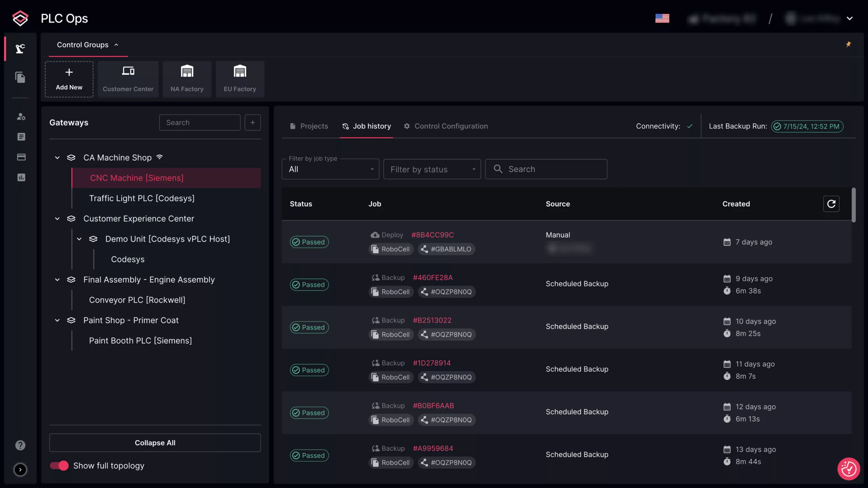Image resolution: width=868 pixels, height=488 pixels.
Task: Disable the Show full topology toggle
Action: (59, 466)
